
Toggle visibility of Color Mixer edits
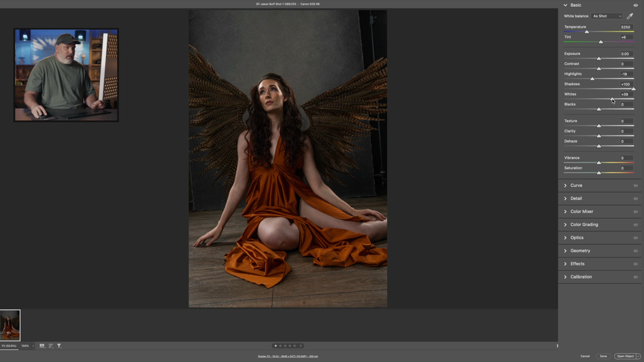[635, 212]
